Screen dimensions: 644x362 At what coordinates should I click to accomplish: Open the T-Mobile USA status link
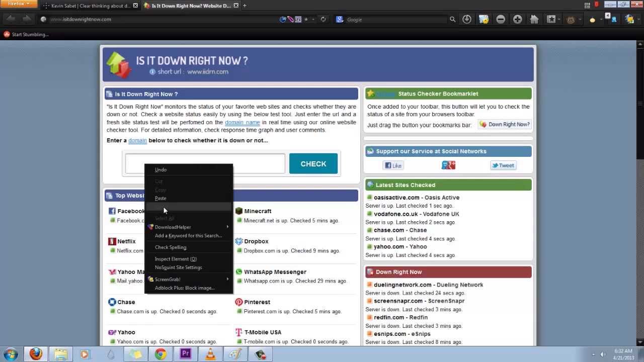[263, 332]
